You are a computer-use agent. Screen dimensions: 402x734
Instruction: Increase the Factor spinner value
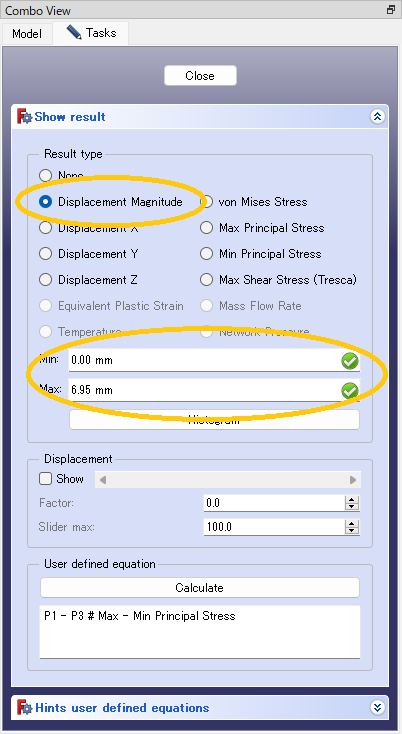(351, 500)
